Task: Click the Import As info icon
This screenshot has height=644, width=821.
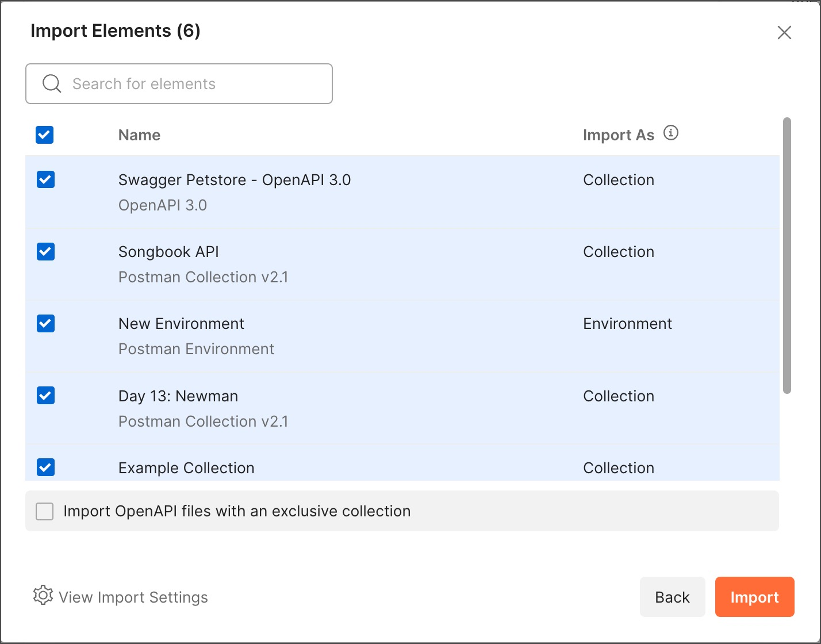Action: [671, 133]
